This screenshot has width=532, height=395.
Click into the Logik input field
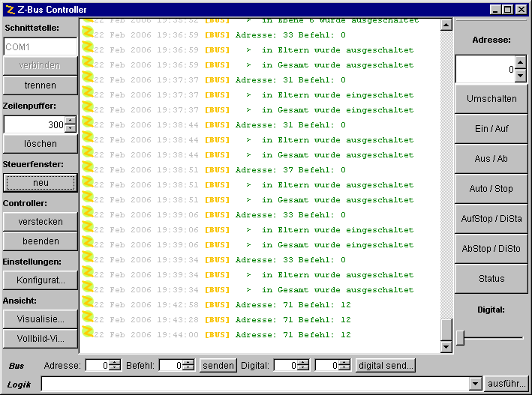click(254, 384)
